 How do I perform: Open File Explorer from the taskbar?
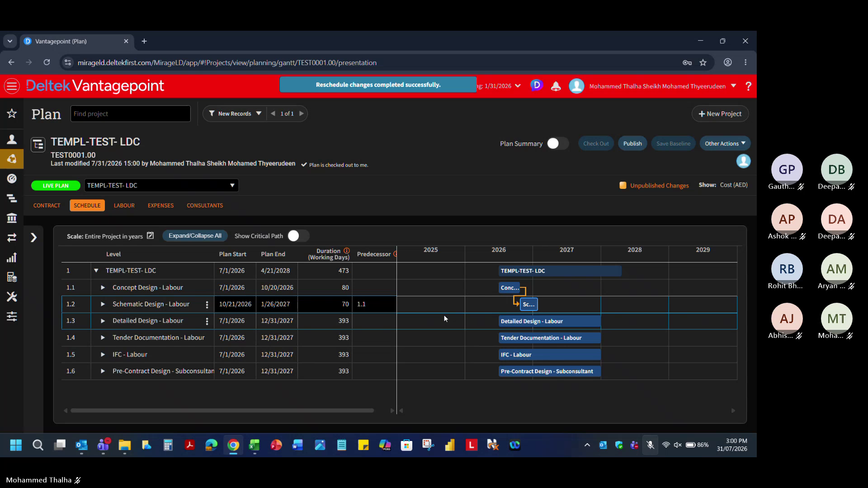coord(125,445)
